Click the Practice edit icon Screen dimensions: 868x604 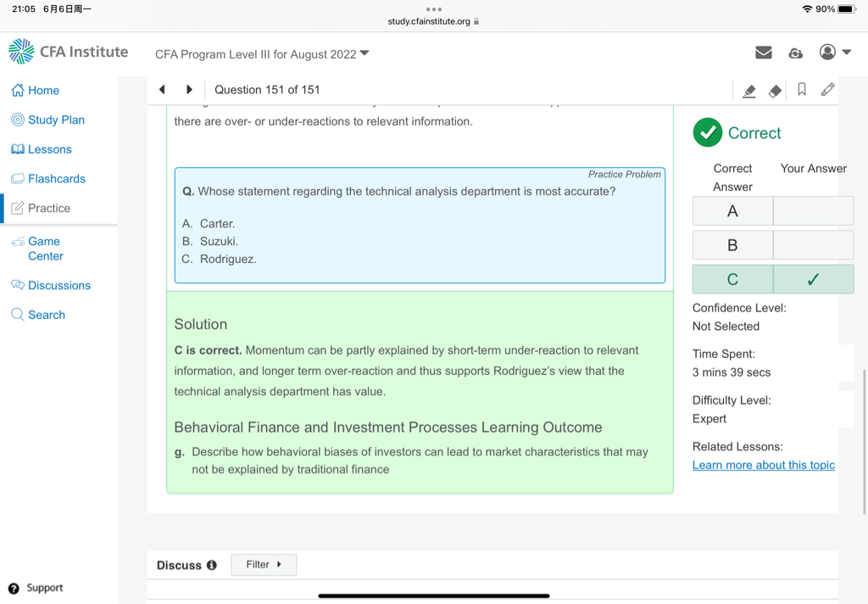click(x=18, y=208)
